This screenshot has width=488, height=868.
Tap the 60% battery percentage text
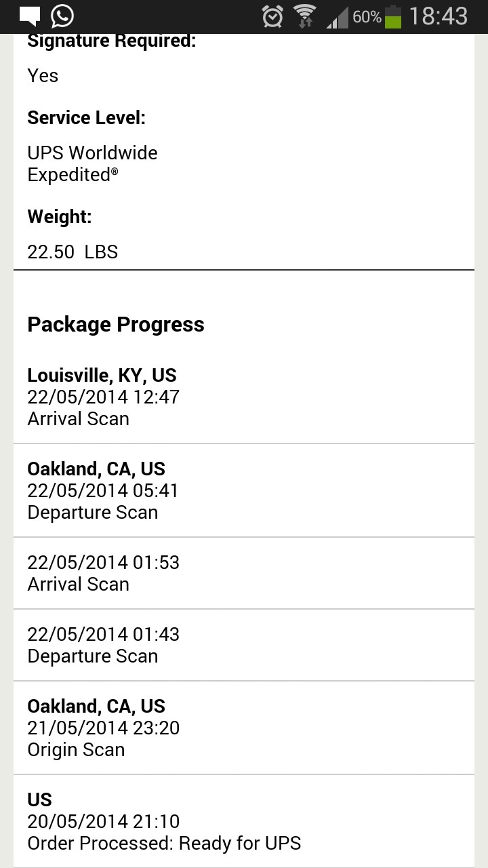point(367,17)
